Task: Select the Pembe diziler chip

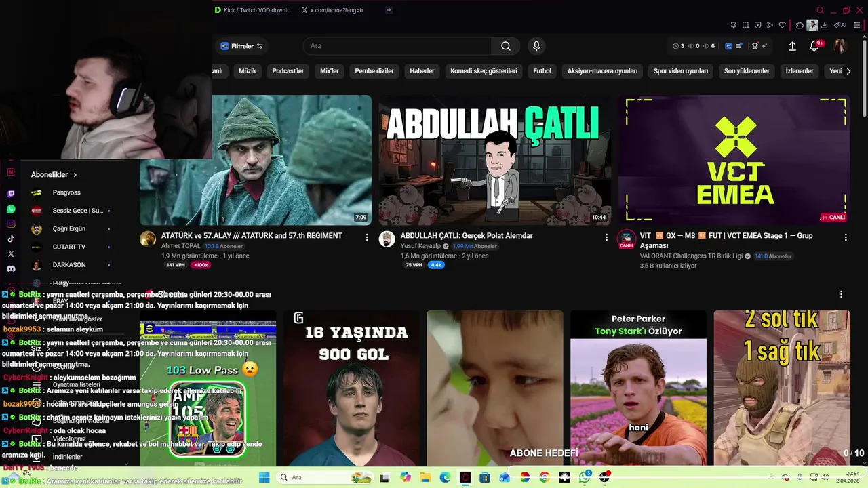Action: [x=374, y=71]
